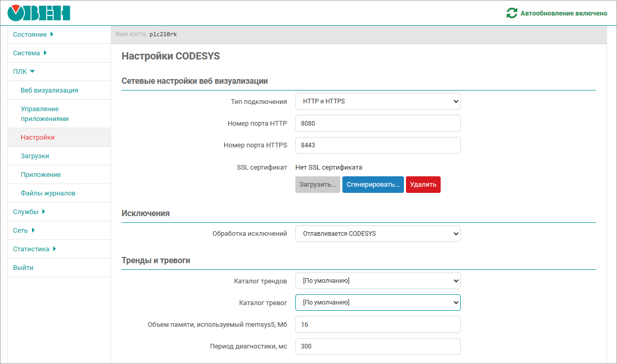The image size is (617, 364).
Task: Open the Каталог трендов dropdown
Action: pyautogui.click(x=378, y=281)
